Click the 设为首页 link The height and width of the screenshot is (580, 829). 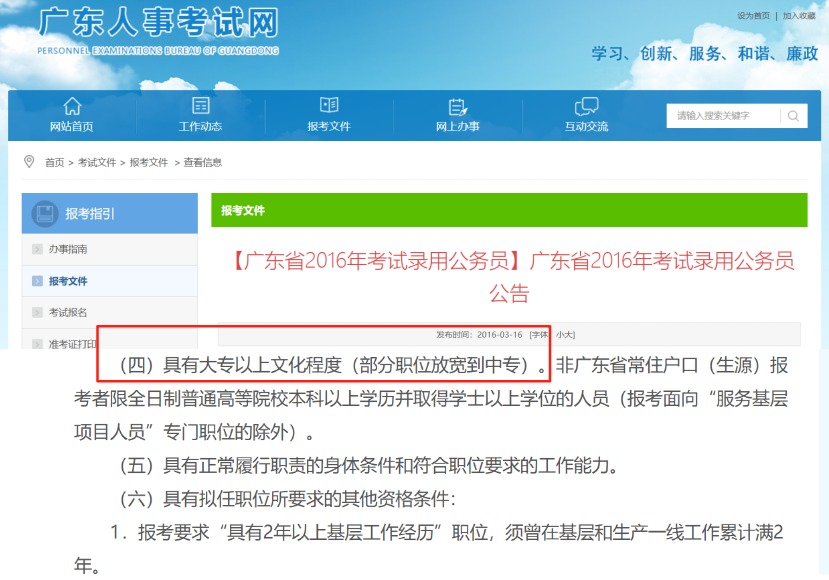753,16
